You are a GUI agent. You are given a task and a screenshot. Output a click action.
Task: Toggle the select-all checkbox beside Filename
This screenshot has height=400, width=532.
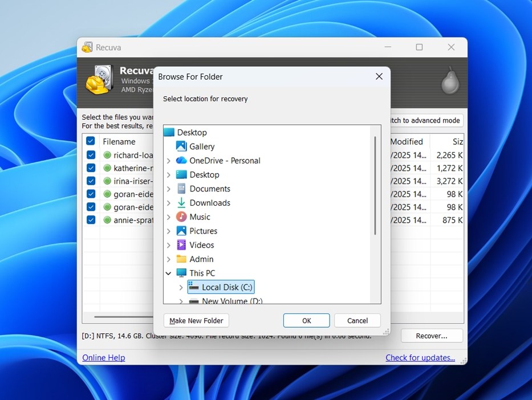[91, 141]
